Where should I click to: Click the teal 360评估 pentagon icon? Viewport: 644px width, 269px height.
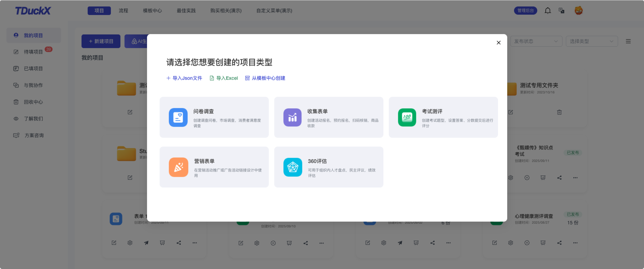pyautogui.click(x=293, y=167)
